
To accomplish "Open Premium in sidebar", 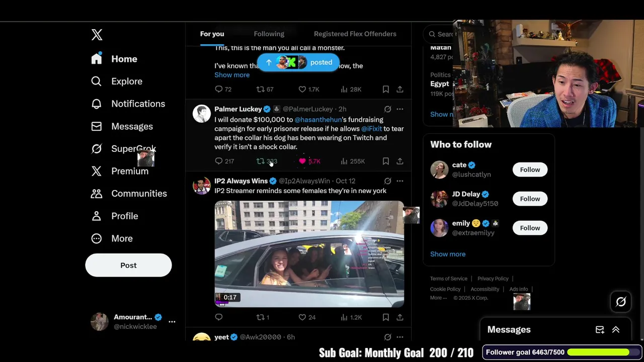I will (x=120, y=171).
